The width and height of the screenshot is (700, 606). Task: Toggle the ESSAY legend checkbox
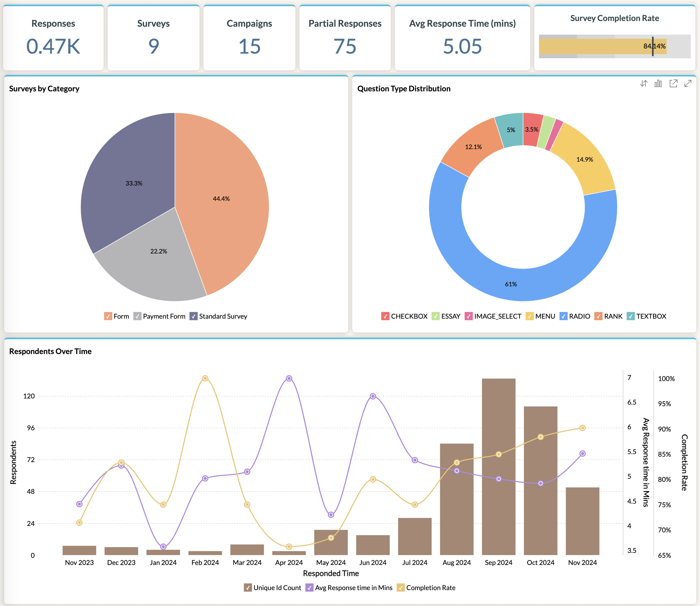point(435,316)
